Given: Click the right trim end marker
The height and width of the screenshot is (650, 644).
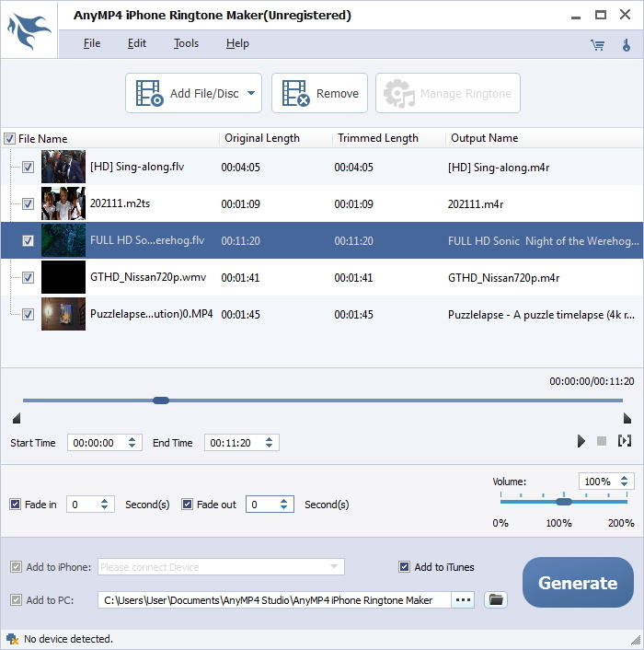Looking at the screenshot, I should coord(627,418).
